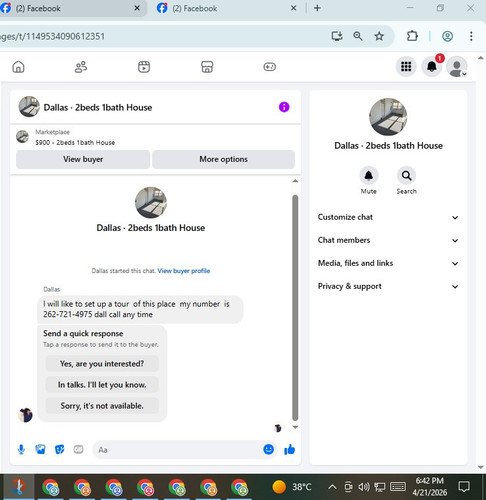Open the View buyer profile link
The image size is (486, 500).
184,271
